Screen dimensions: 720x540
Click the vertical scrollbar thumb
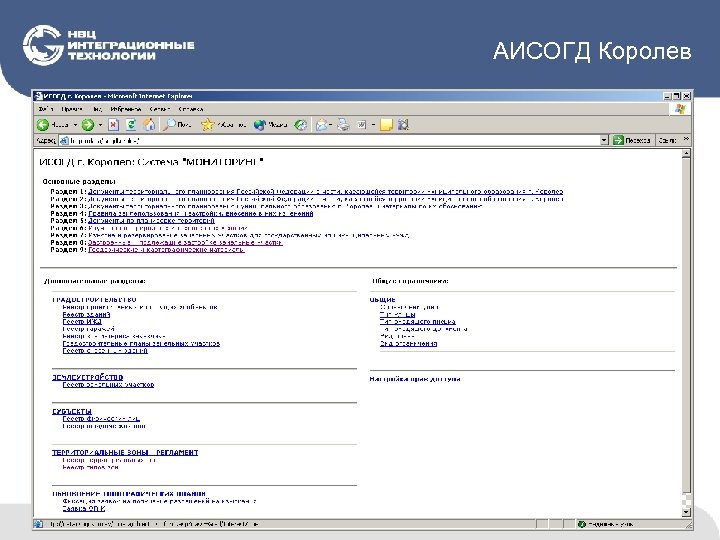tap(686, 325)
